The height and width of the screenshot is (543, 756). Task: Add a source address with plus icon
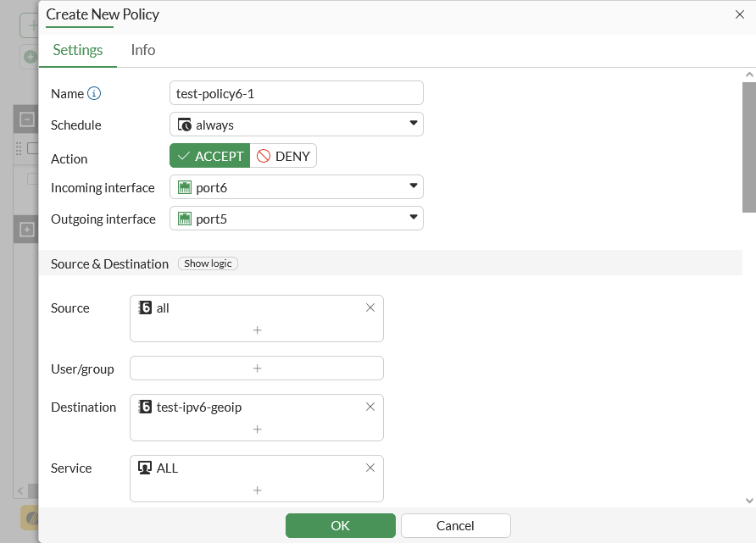(257, 330)
